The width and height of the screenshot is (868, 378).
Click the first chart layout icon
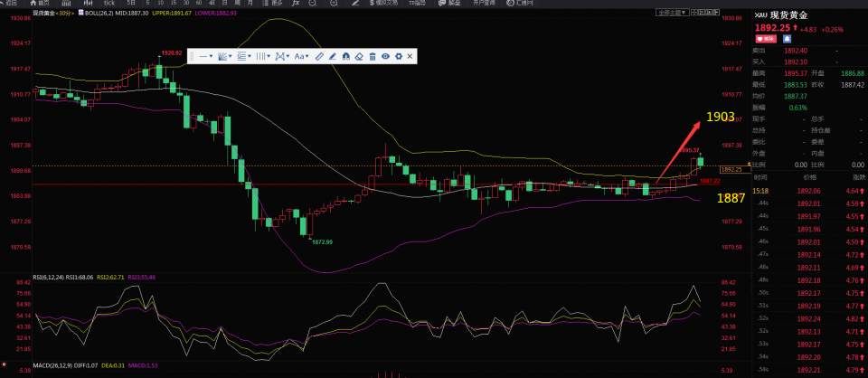(x=695, y=12)
